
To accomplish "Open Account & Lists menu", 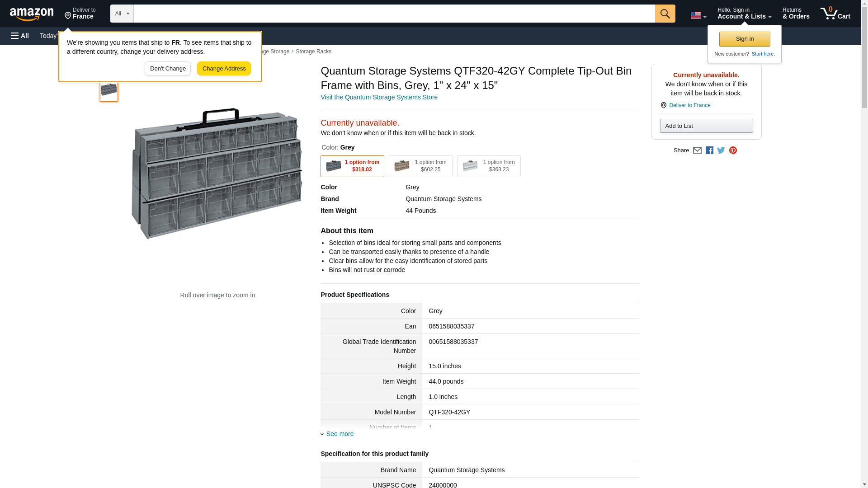I will coord(744,14).
